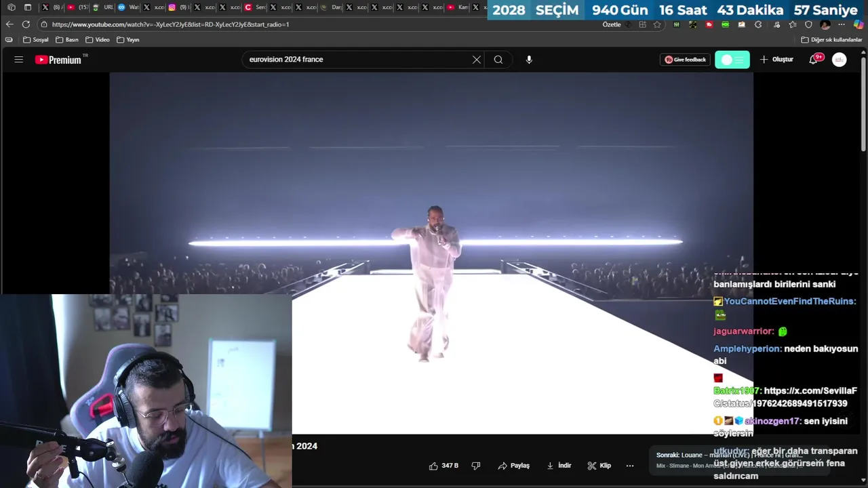The width and height of the screenshot is (868, 488).
Task: Open the browser extensions puzzle icon
Action: point(758,24)
